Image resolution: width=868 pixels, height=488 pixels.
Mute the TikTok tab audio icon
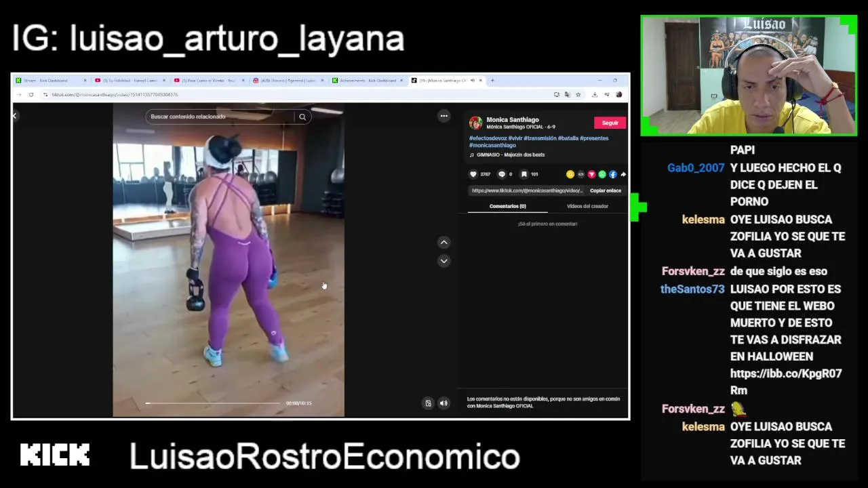(x=473, y=81)
